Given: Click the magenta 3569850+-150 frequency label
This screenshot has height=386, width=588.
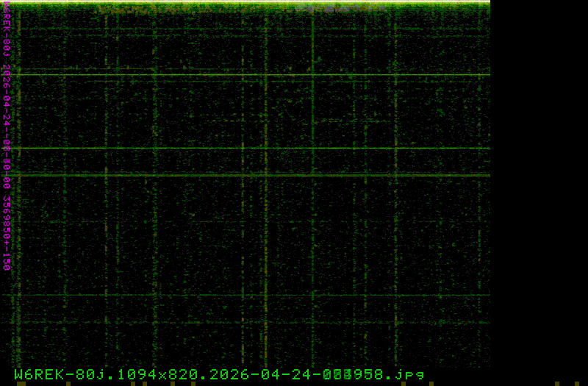Looking at the screenshot, I should point(7,233).
